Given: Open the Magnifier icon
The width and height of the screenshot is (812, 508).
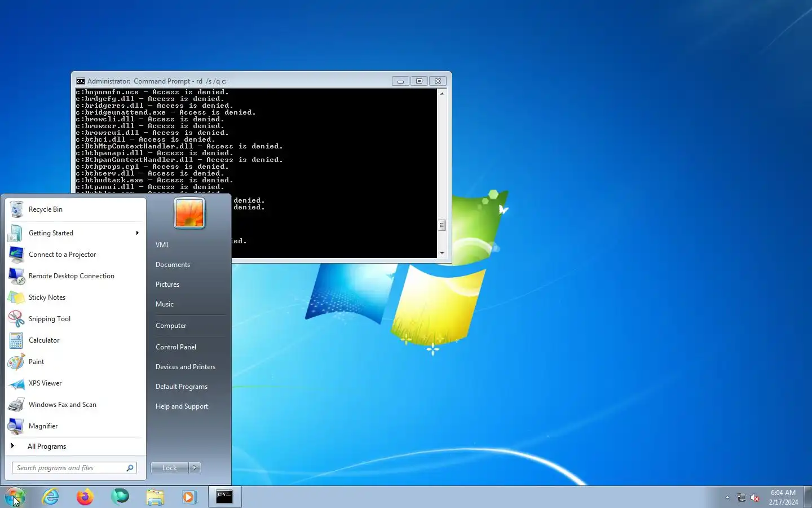Looking at the screenshot, I should (16, 426).
